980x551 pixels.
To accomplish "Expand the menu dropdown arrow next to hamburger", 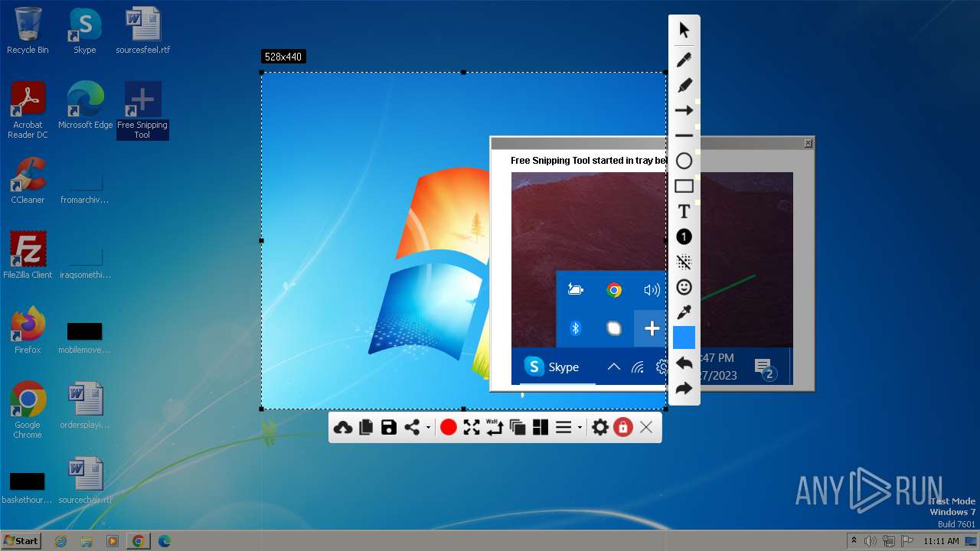I will pyautogui.click(x=580, y=428).
